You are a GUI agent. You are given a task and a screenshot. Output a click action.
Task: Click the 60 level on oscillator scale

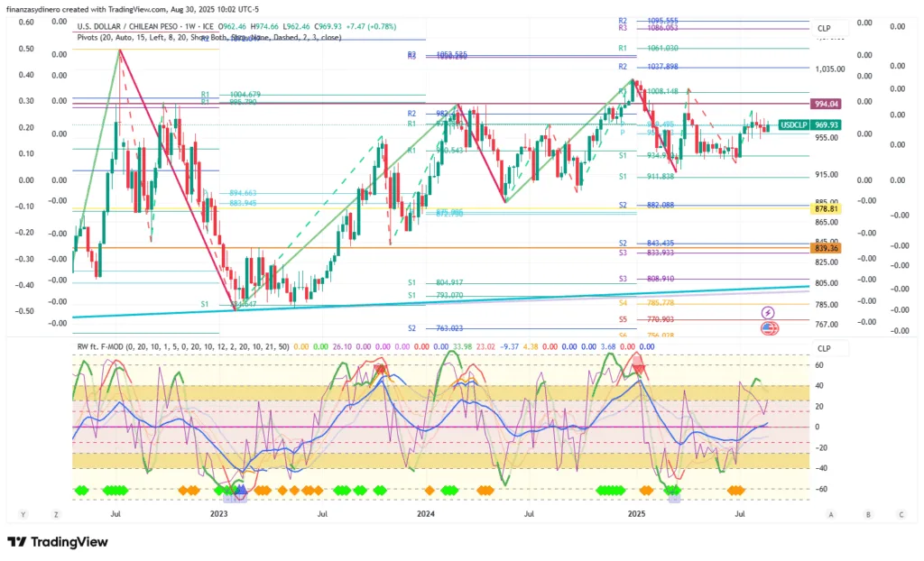pos(819,365)
